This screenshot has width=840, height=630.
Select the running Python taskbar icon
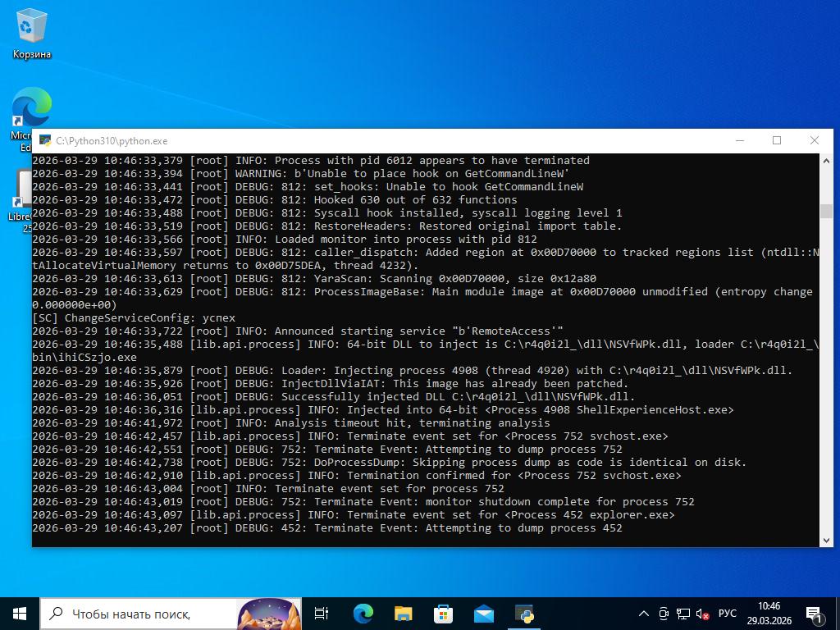click(524, 614)
